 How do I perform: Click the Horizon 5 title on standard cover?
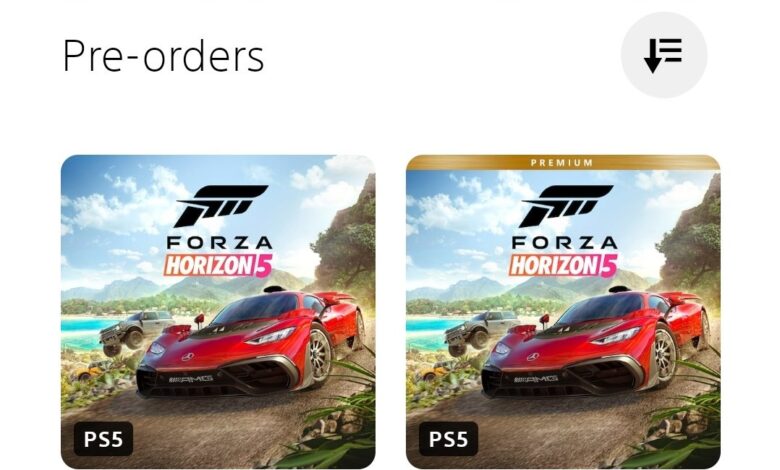218,265
